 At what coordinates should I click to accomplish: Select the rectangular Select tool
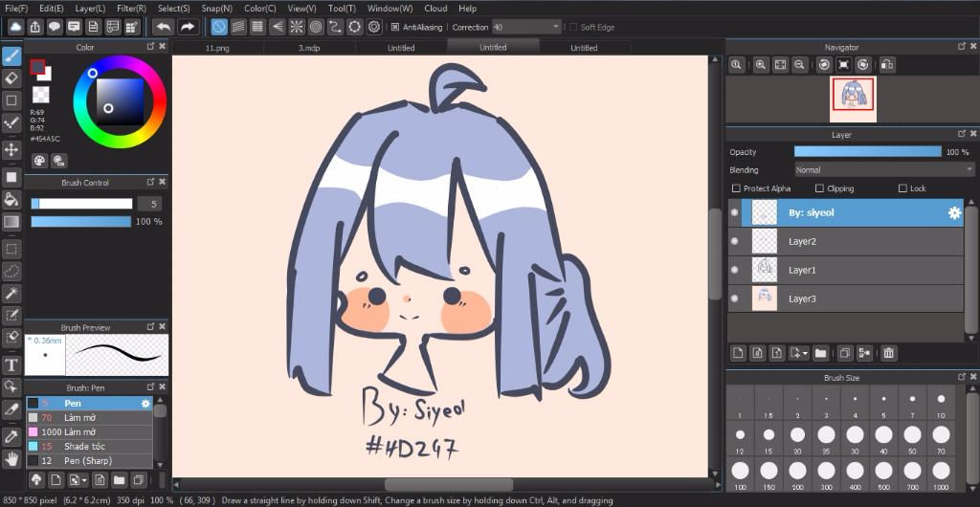(x=11, y=249)
